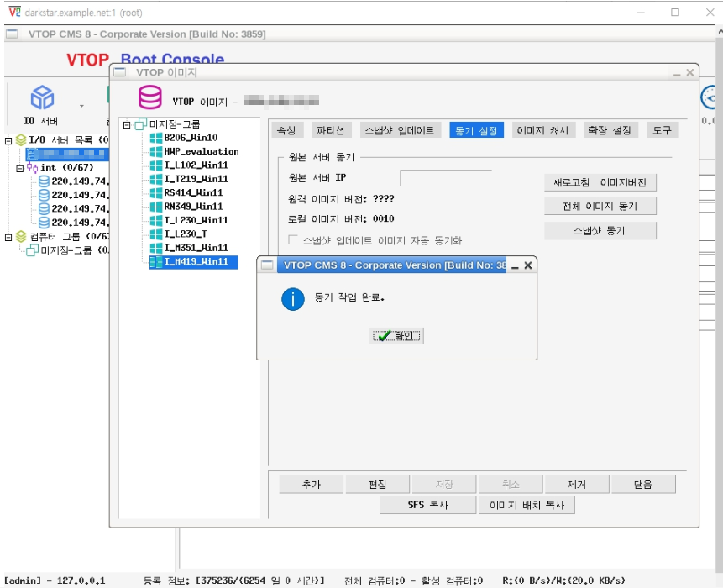Click the blue info icon in the dialog
Screen dimensions: 723x588
click(293, 299)
